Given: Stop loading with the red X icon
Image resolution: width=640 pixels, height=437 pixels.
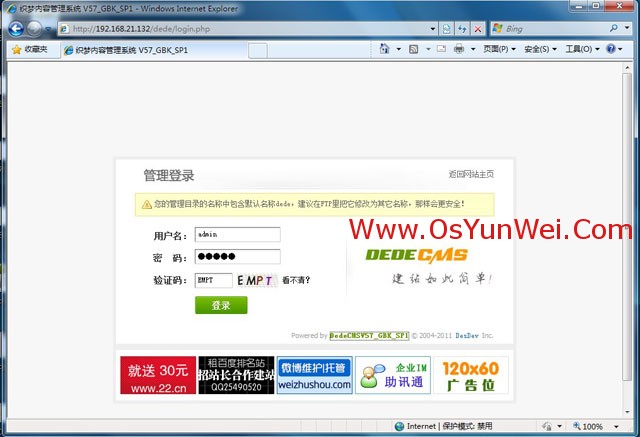Looking at the screenshot, I should tap(478, 29).
